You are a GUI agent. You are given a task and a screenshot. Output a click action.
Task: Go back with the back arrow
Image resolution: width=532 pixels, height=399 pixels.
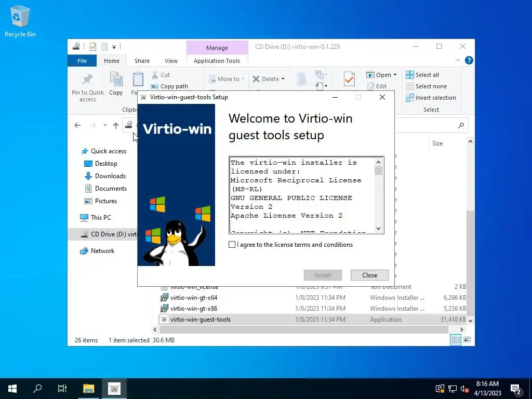[x=78, y=125]
